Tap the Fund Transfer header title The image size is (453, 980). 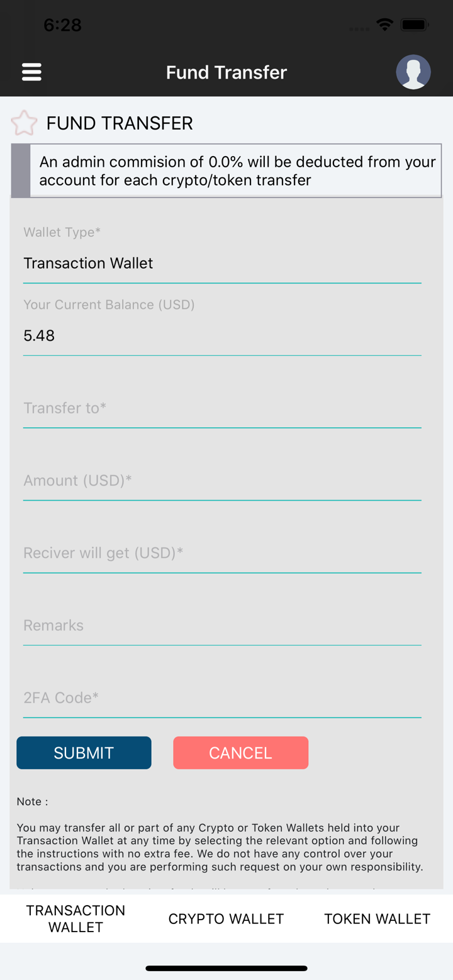(226, 72)
